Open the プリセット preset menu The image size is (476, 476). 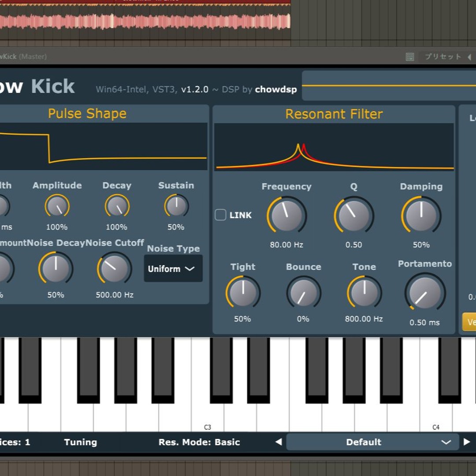tap(443, 57)
